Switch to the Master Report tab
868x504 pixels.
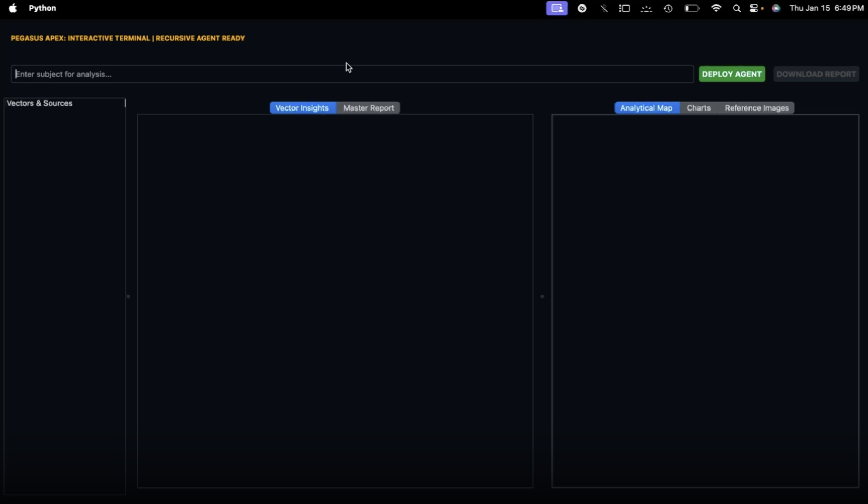click(x=368, y=108)
